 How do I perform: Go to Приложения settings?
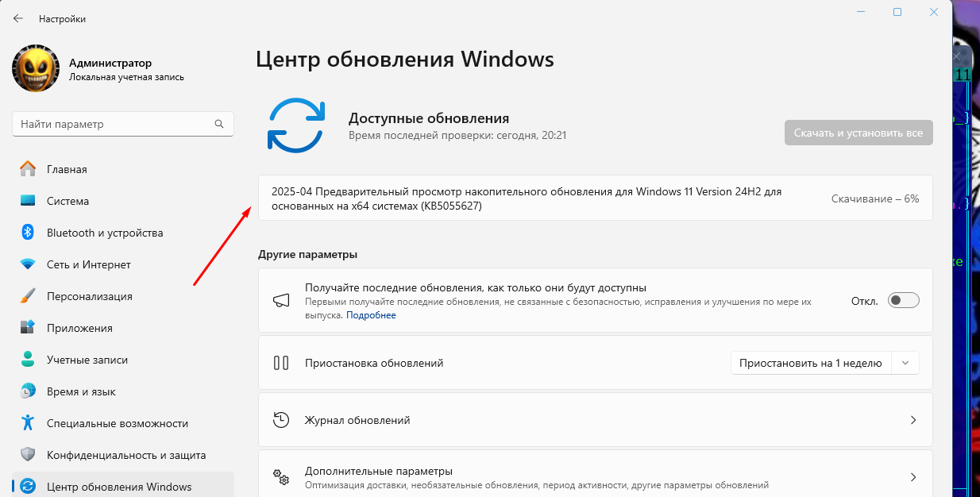(123, 328)
